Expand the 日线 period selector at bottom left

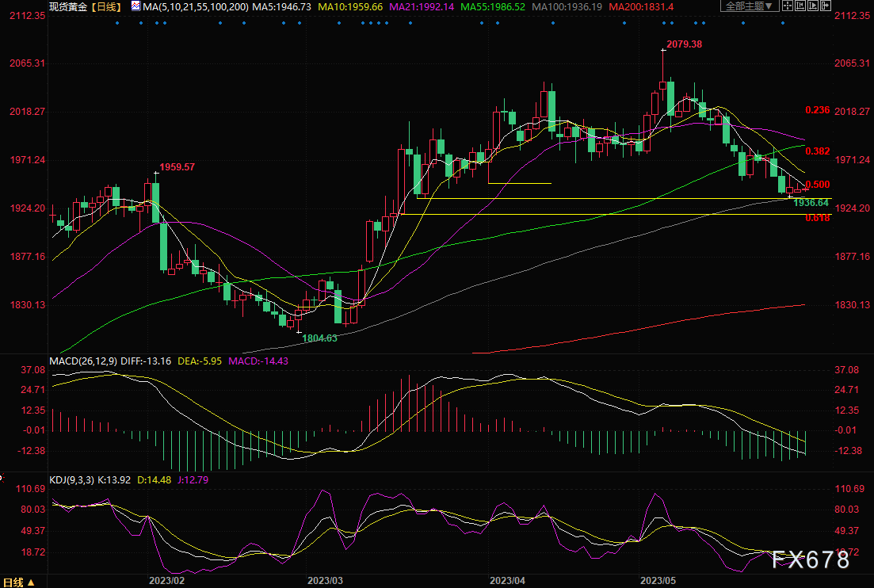point(20,582)
